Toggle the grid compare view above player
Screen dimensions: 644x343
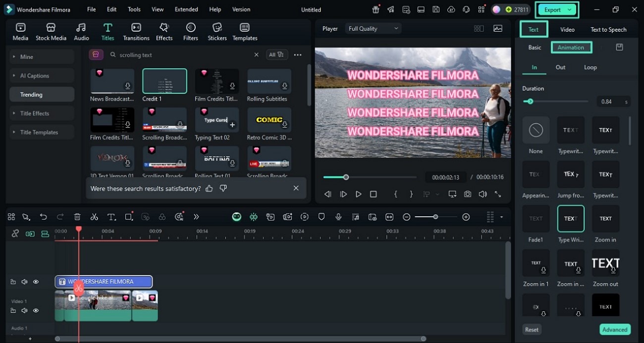(x=479, y=29)
